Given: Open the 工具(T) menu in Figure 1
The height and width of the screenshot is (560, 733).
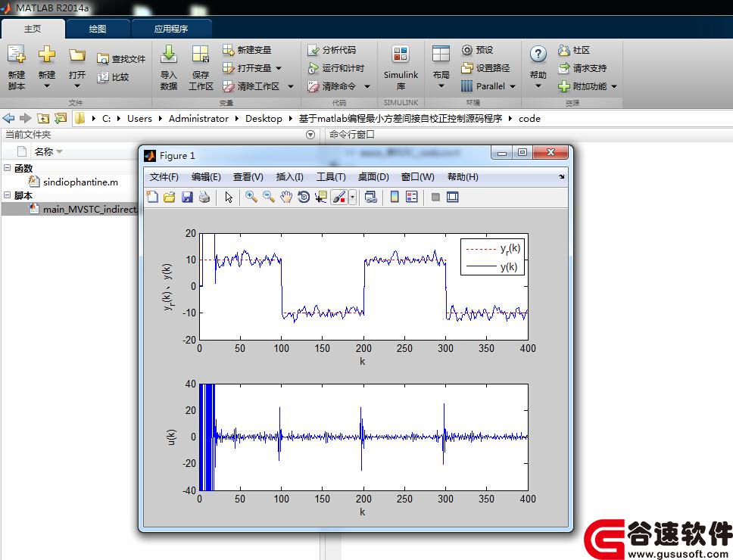Looking at the screenshot, I should point(331,177).
